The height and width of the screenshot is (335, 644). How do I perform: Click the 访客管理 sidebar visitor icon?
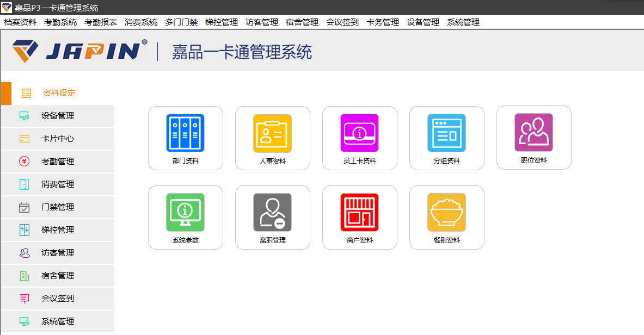pos(24,253)
